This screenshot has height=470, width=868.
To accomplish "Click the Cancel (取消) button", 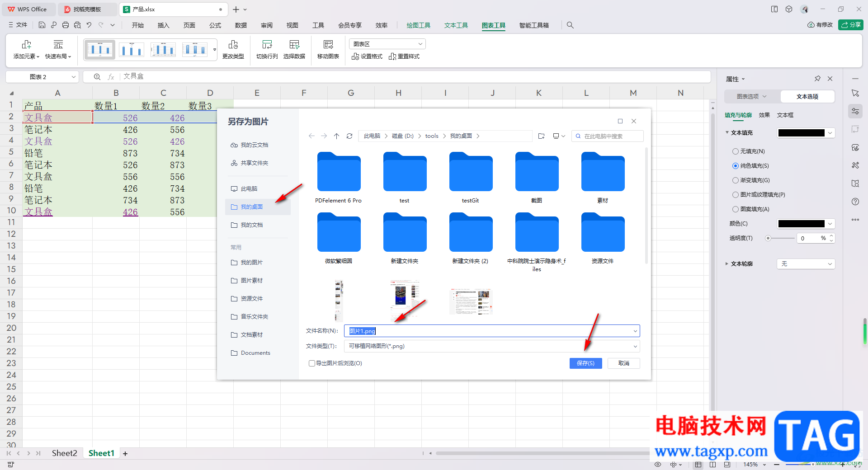I will tap(624, 363).
